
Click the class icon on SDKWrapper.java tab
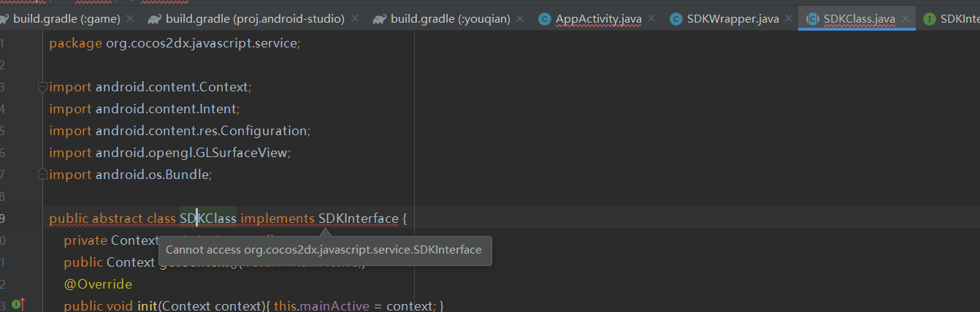click(675, 19)
